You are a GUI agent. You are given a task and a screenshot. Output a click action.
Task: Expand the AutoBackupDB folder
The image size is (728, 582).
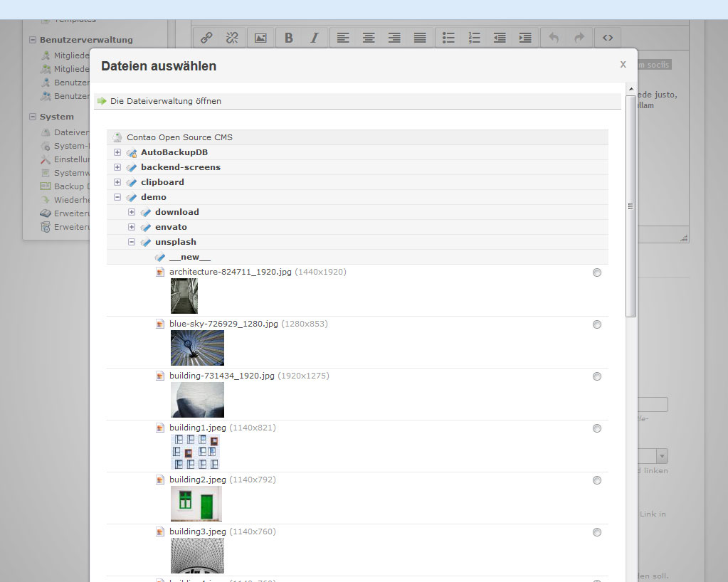point(117,152)
